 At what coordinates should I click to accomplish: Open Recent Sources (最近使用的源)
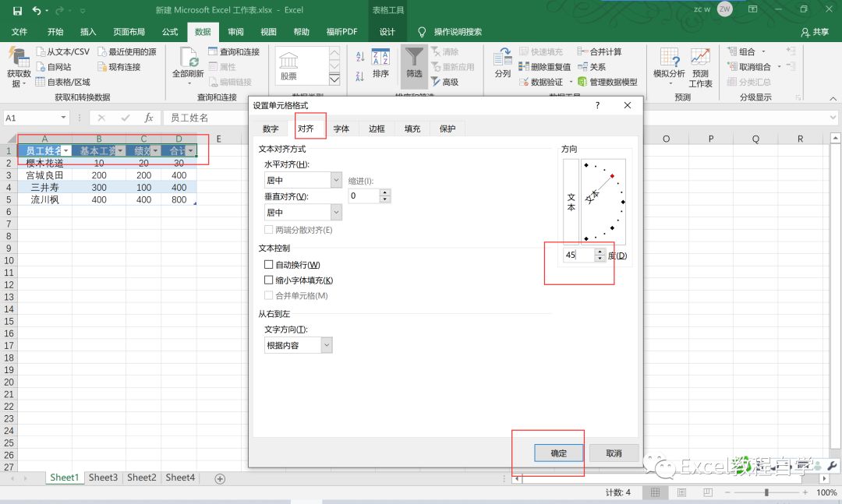[x=127, y=51]
